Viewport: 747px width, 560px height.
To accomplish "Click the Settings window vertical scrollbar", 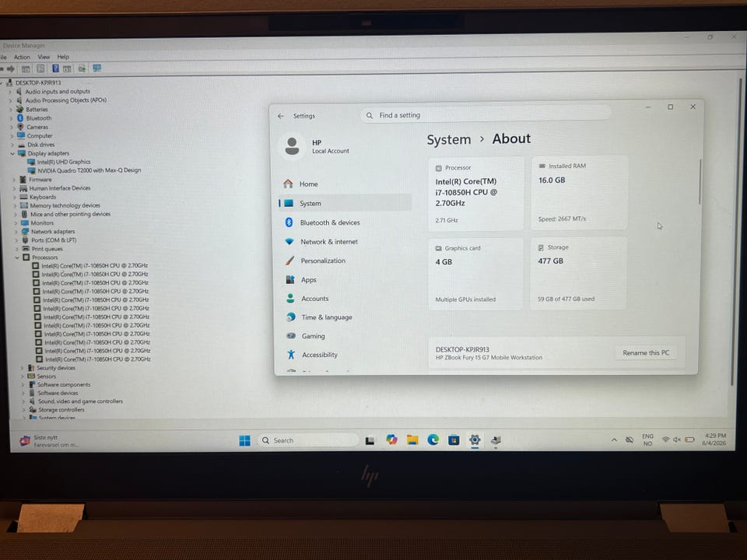I will (x=700, y=182).
